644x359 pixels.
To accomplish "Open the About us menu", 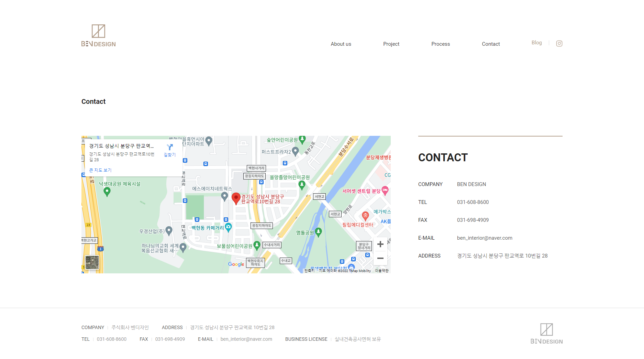I will (x=341, y=44).
